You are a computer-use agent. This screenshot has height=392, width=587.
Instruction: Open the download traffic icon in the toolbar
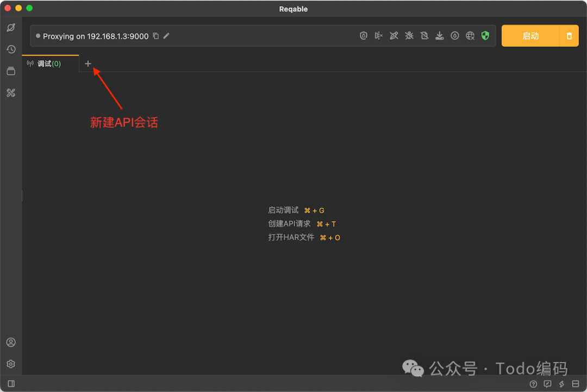pos(440,35)
